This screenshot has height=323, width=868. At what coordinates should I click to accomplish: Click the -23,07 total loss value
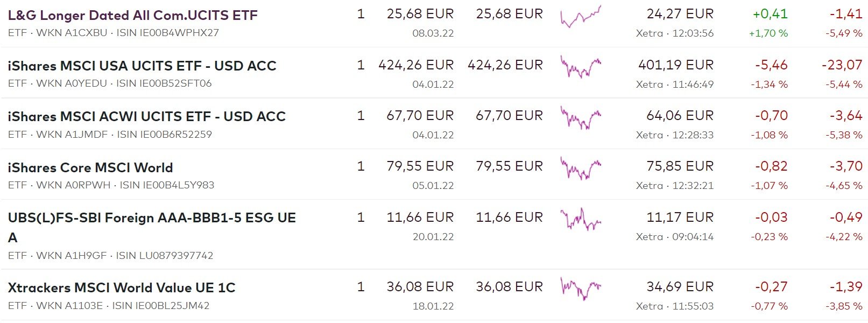point(842,65)
